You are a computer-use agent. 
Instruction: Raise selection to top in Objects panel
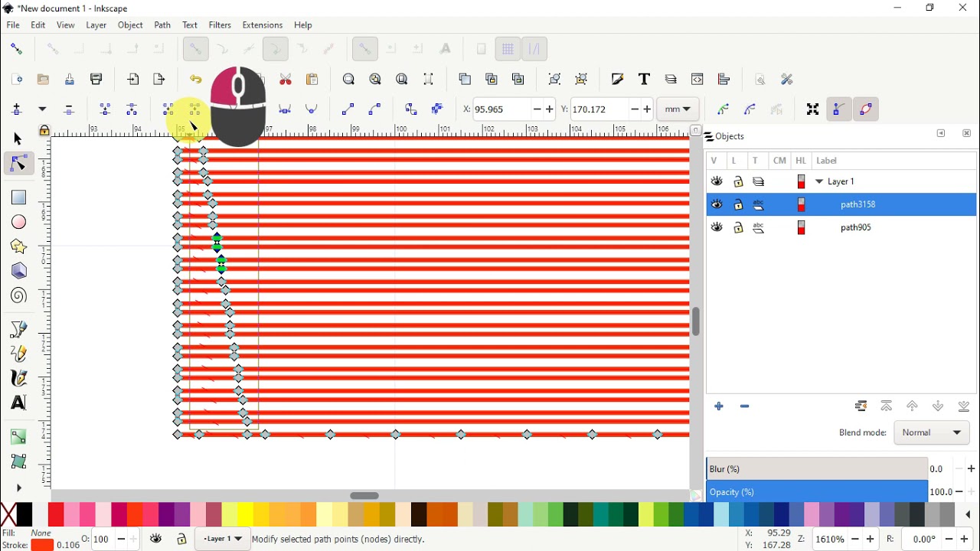pos(887,407)
